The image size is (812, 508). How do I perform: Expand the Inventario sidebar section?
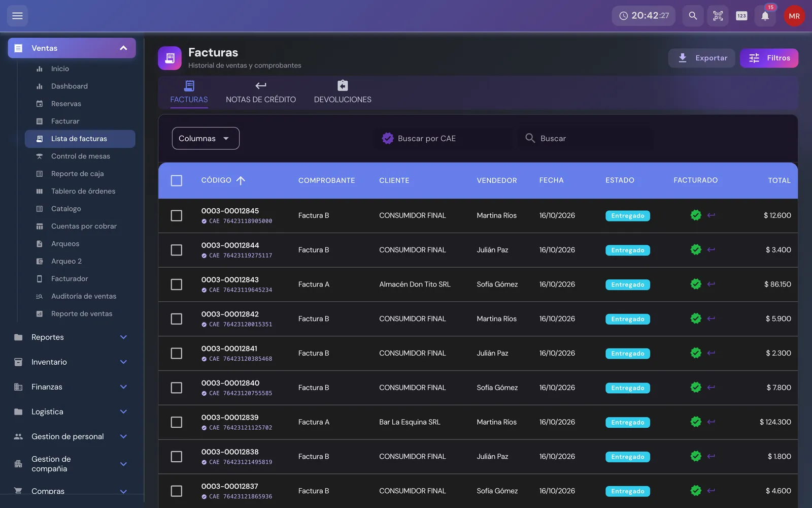pos(72,362)
